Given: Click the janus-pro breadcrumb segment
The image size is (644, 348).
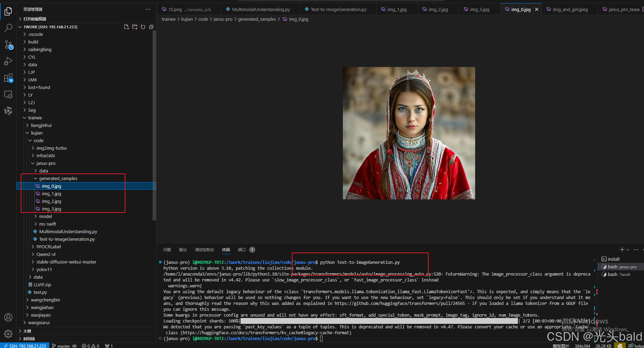Looking at the screenshot, I should 223,19.
